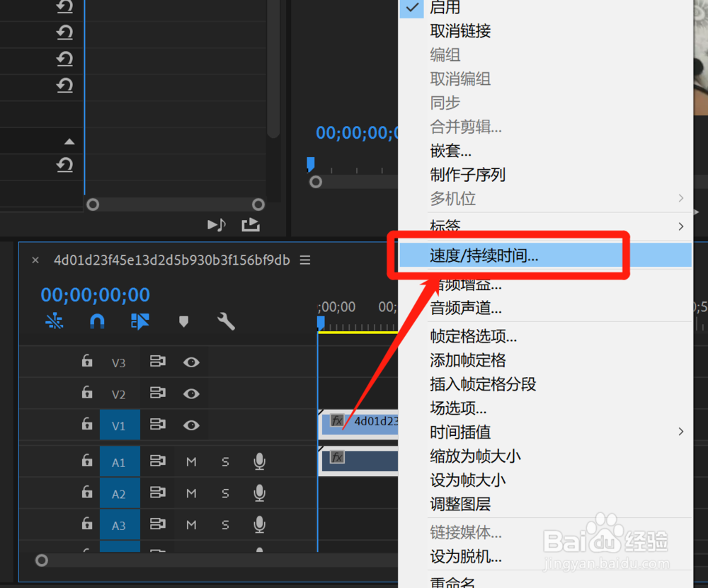708x588 pixels.
Task: Enable voice-over record on A1
Action: coord(259,461)
